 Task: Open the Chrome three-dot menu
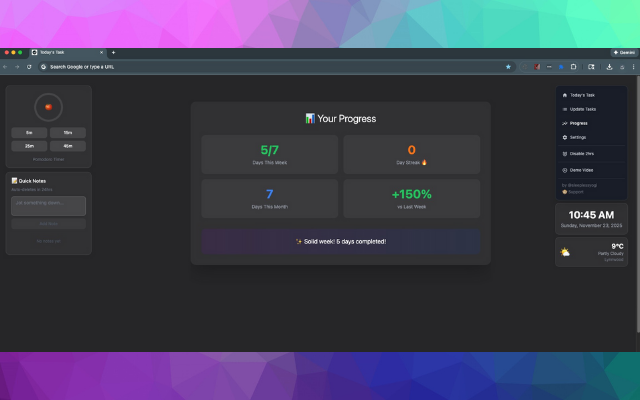click(x=633, y=67)
